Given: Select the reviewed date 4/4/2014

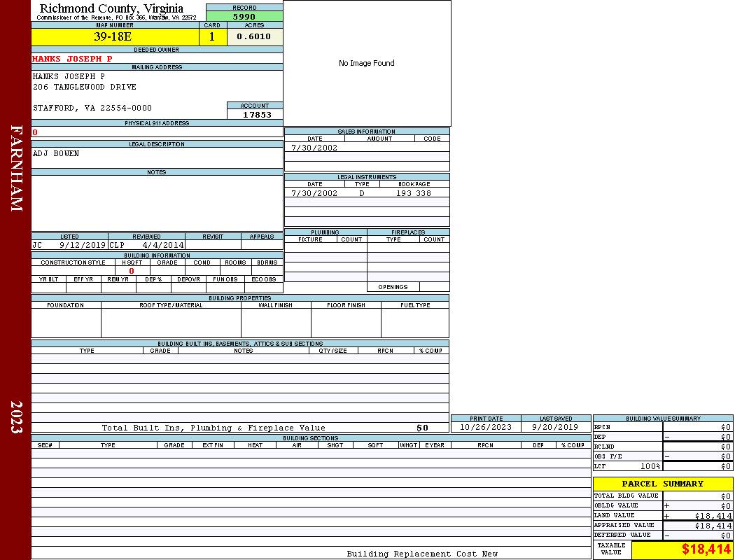Looking at the screenshot, I should (163, 246).
